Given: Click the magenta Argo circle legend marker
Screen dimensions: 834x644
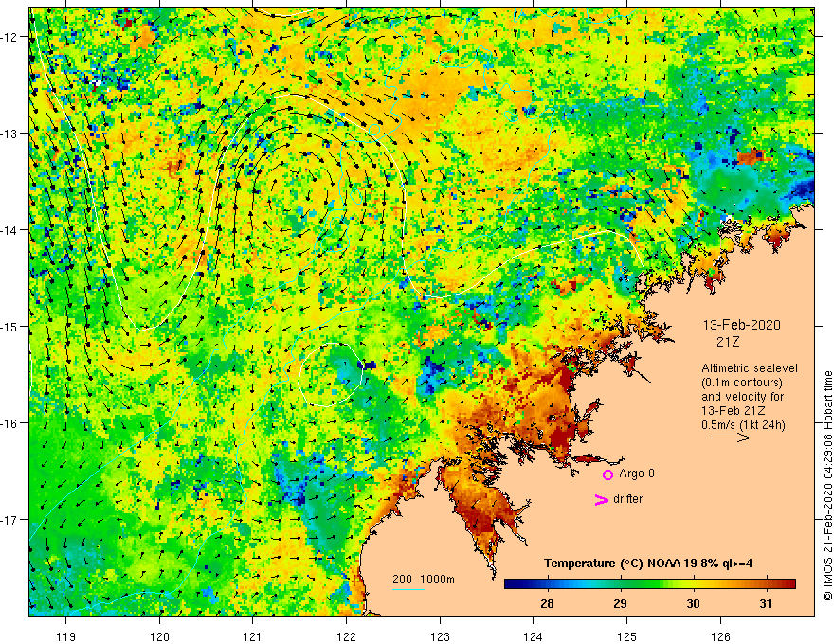Looking at the screenshot, I should 607,474.
